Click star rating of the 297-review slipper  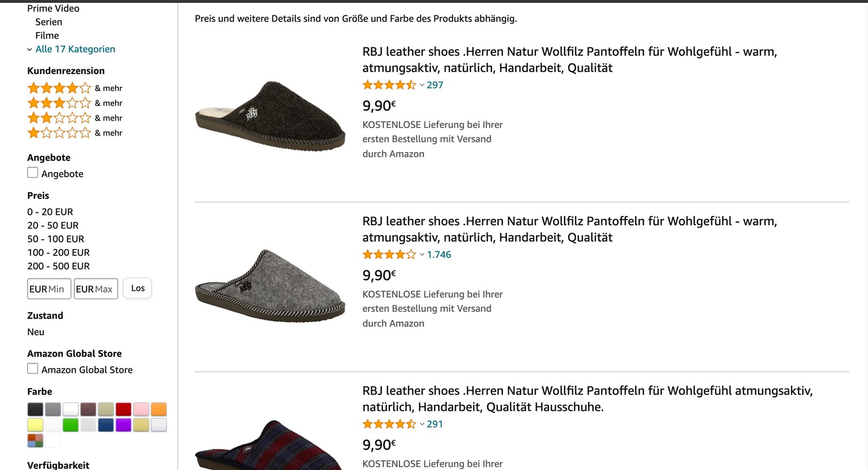[389, 85]
